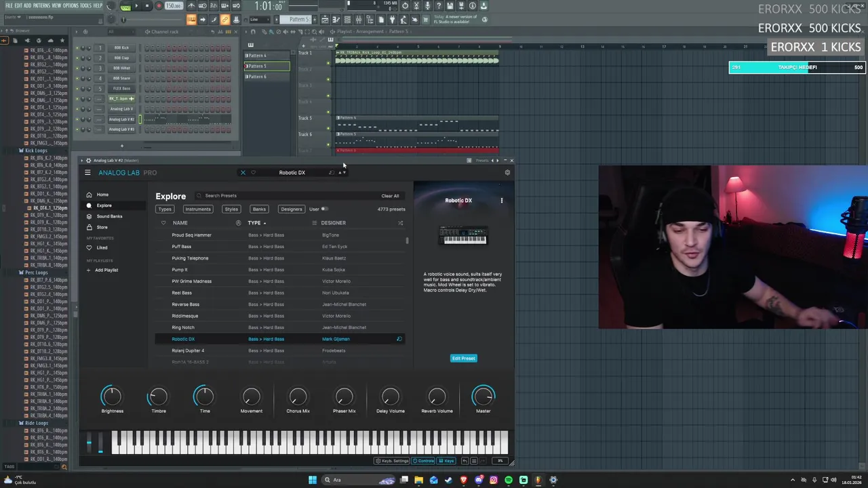
Task: Toggle the highlighted link tool in FL toolbar
Action: tap(224, 20)
